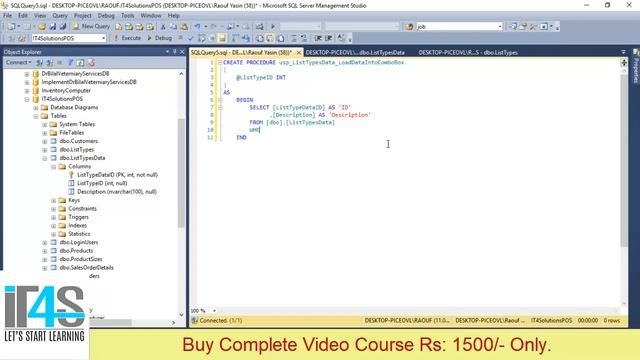Click the Cut scissors icon

[x=163, y=27]
